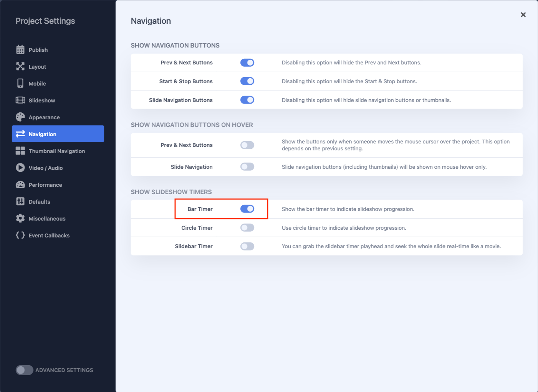
Task: Switch to the Navigation settings tab
Action: [58, 134]
